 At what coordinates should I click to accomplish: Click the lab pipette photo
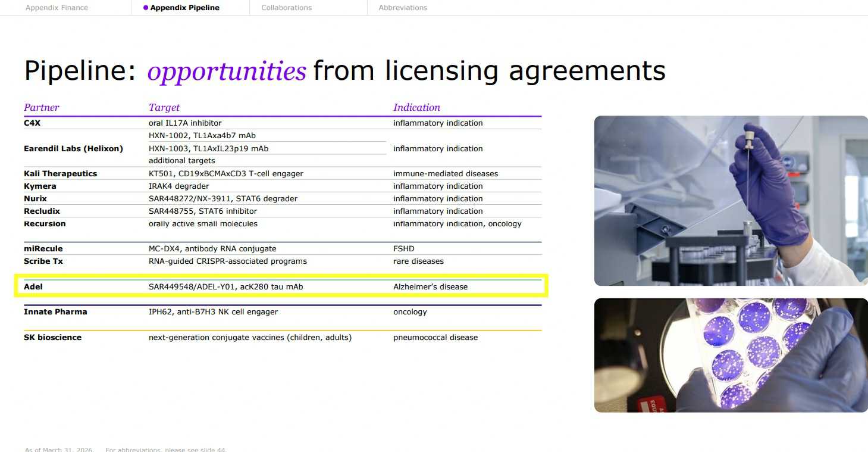click(x=731, y=201)
